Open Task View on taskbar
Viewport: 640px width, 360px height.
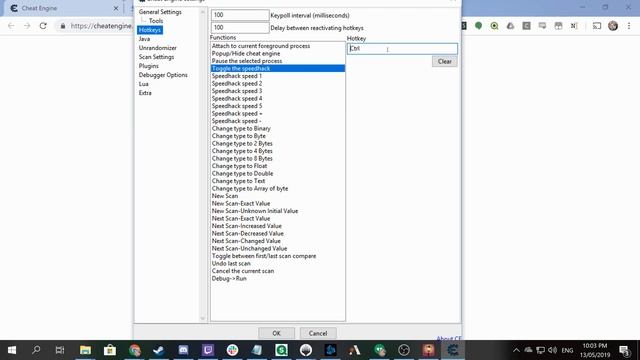tap(60, 350)
